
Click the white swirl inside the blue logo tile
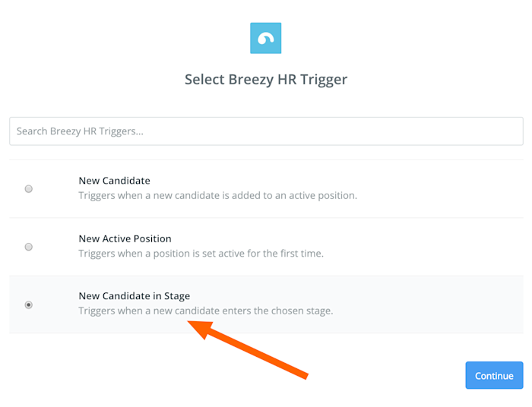tap(266, 39)
